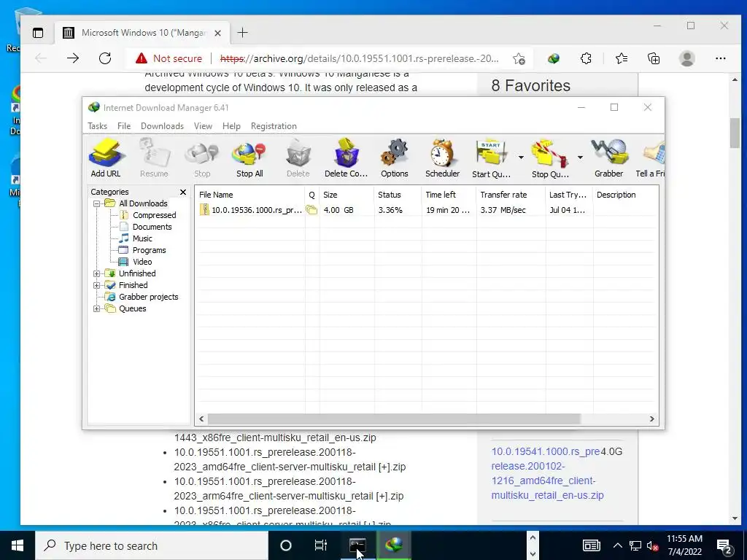The width and height of the screenshot is (747, 560).
Task: Add page to favorites star icon
Action: coord(519,58)
